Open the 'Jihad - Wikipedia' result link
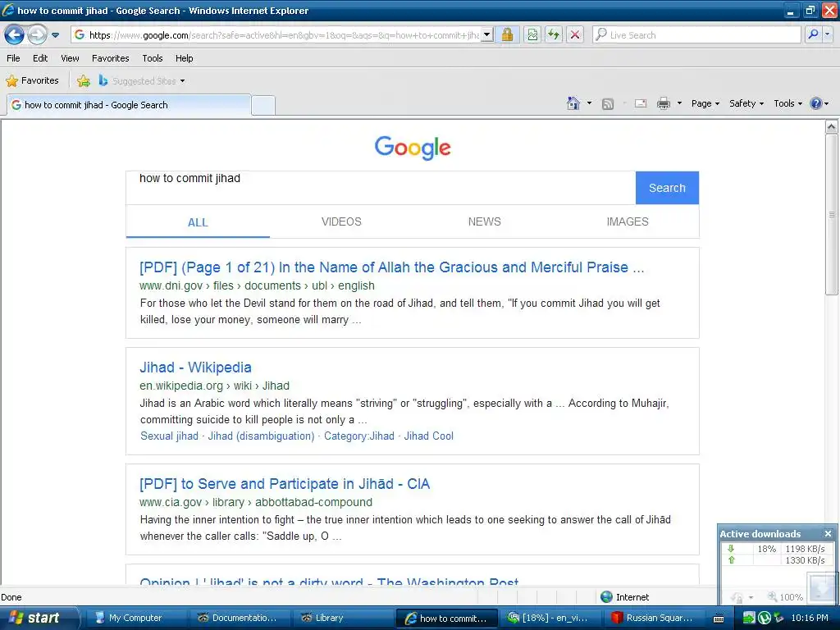This screenshot has width=840, height=630. (195, 367)
